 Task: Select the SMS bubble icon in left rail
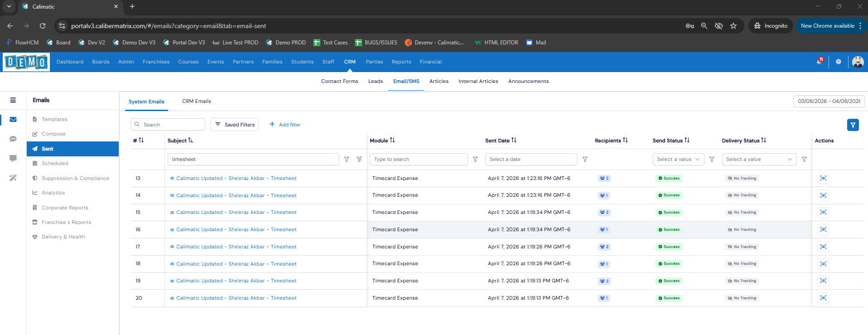[13, 139]
